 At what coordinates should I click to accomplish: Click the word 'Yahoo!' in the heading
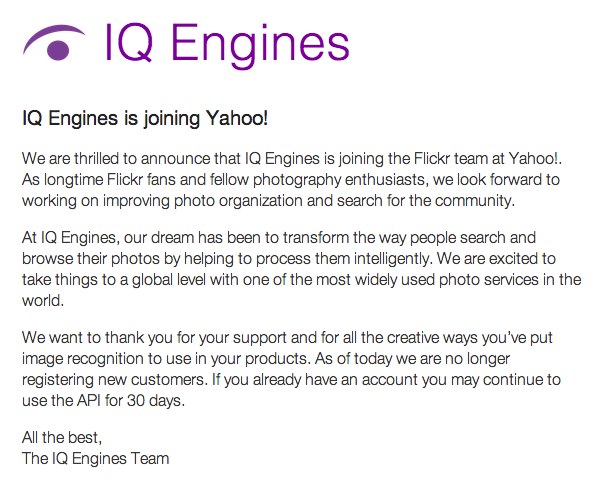(239, 120)
